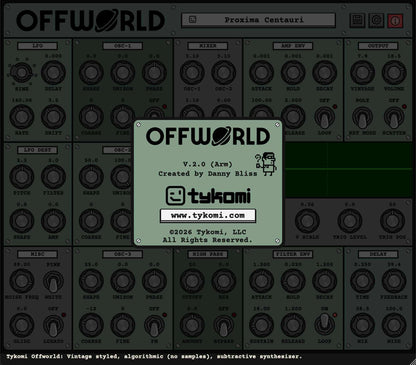Viewport: 416px width, 365px height.
Task: Click the OSC-2 Shape knob
Action: 91,177
